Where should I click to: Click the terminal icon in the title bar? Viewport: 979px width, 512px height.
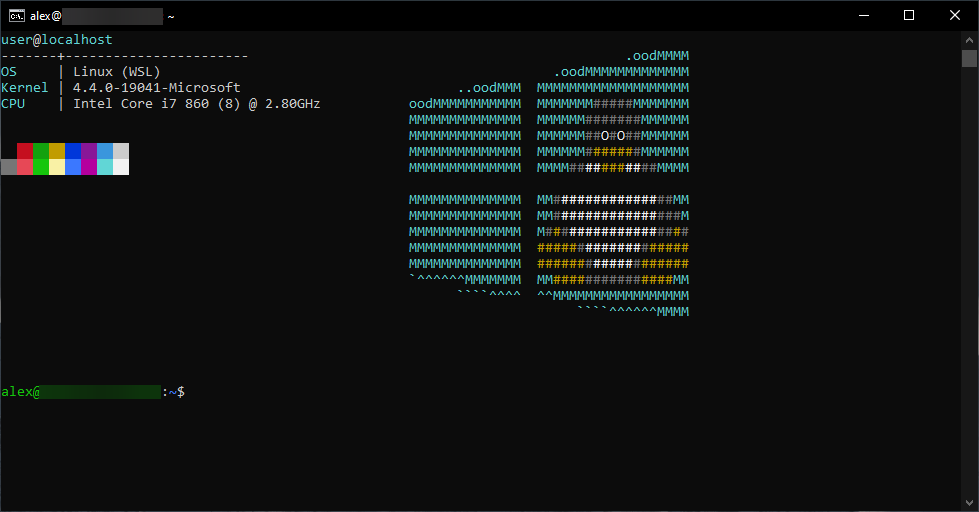(x=17, y=16)
